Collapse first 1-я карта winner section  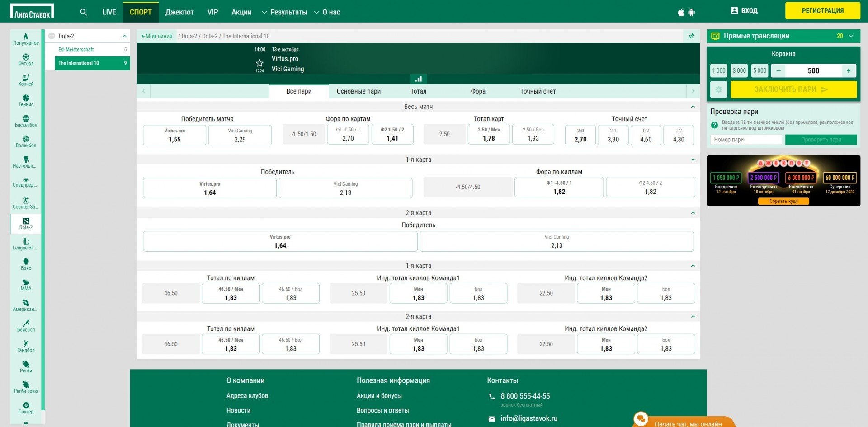click(693, 160)
